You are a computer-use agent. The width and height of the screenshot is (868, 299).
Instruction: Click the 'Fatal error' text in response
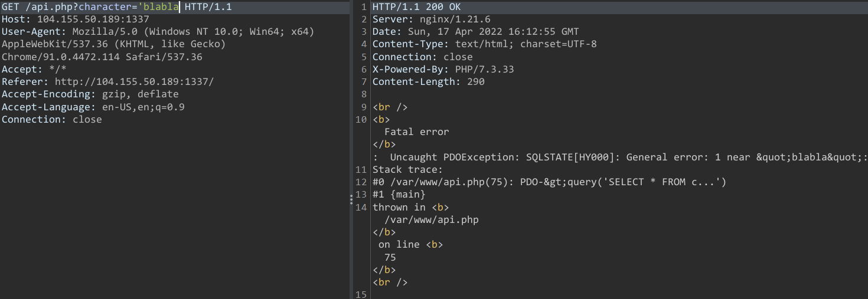coord(416,132)
